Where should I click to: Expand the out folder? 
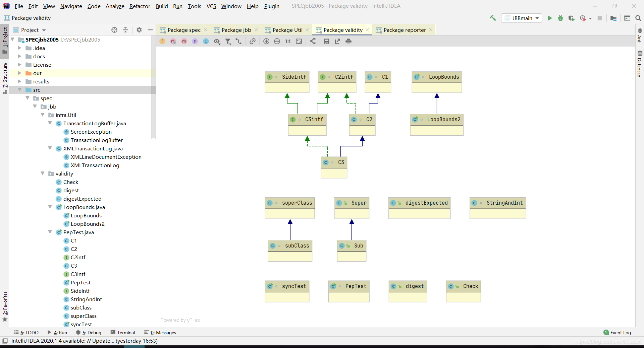(x=19, y=73)
